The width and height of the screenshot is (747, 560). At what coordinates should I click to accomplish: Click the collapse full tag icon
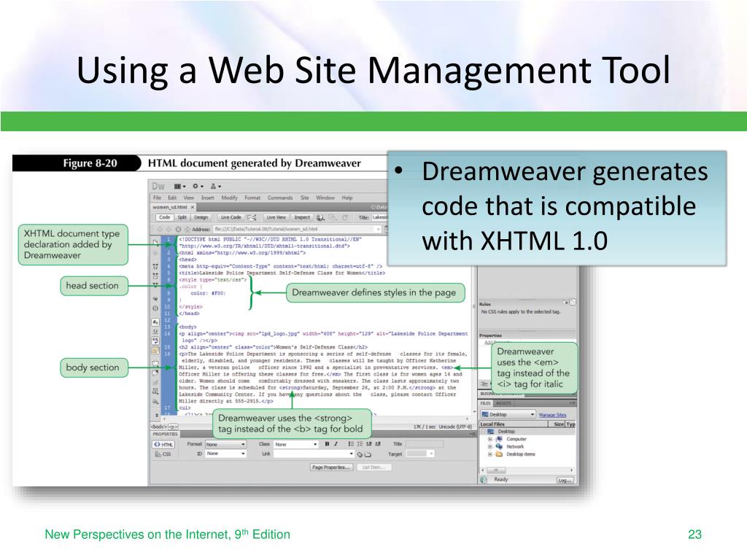[155, 267]
